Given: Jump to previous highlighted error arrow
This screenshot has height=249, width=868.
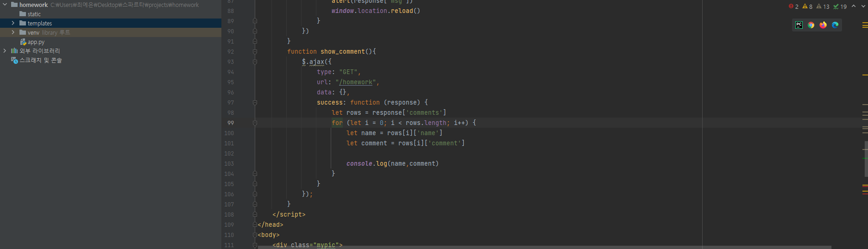Looking at the screenshot, I should click(854, 6).
